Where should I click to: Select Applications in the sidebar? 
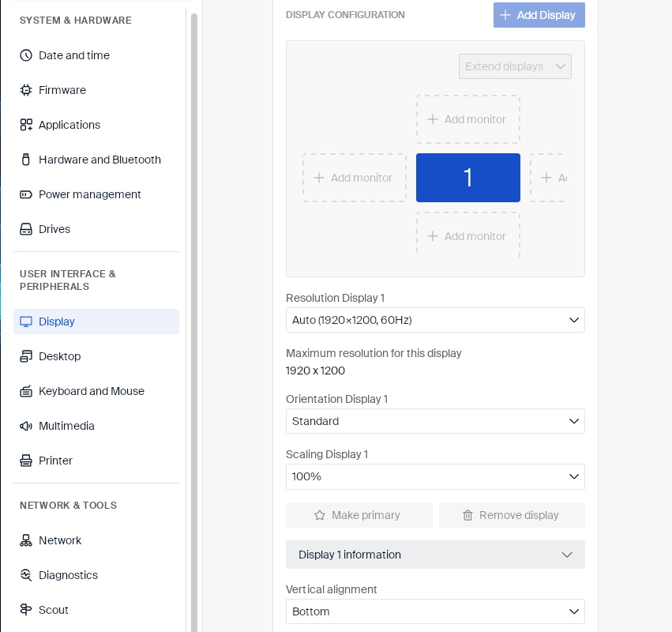click(x=96, y=125)
